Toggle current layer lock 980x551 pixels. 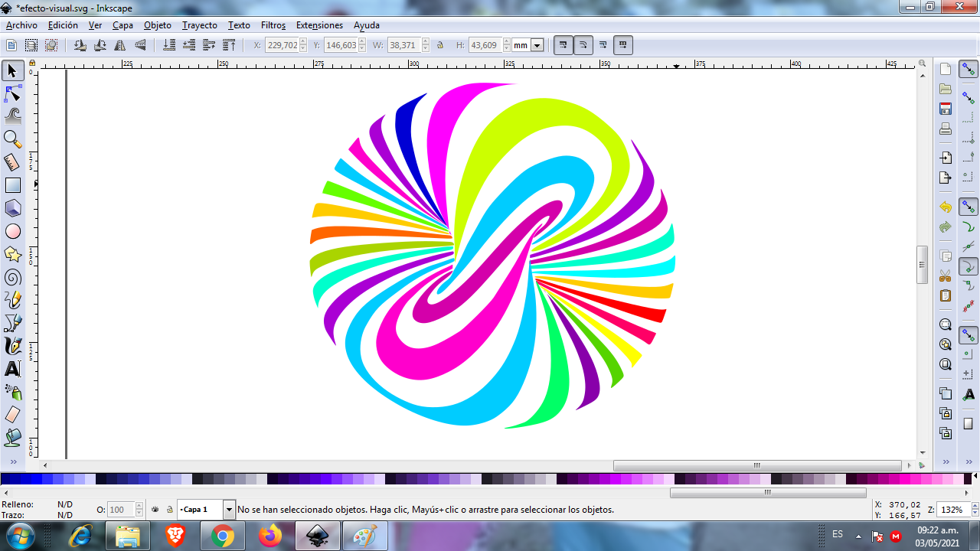170,509
